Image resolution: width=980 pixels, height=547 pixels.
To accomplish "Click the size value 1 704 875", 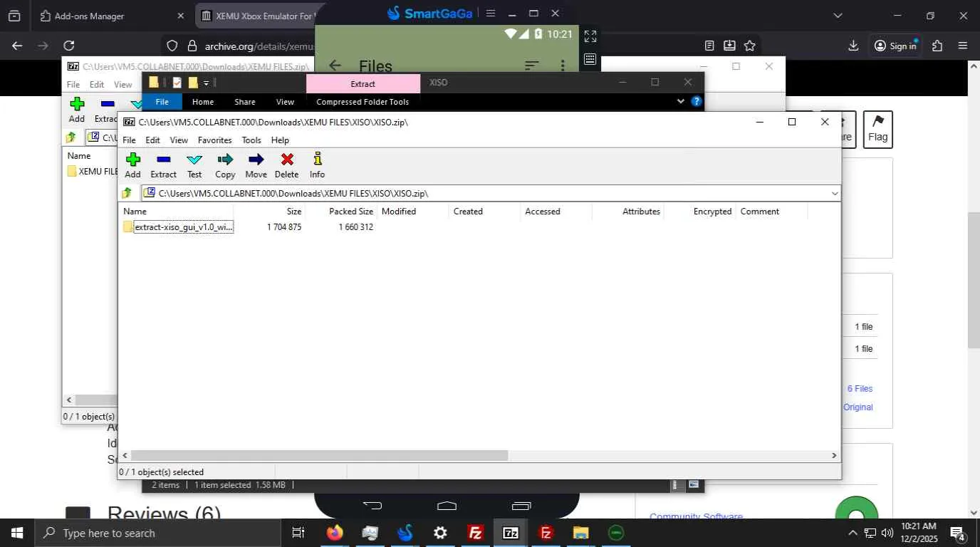I will 284,227.
